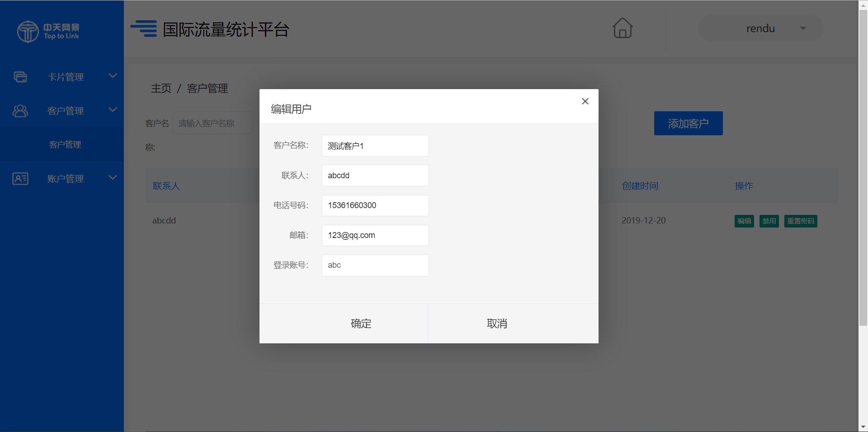
Task: Click the abcdd table cell
Action: coord(164,221)
